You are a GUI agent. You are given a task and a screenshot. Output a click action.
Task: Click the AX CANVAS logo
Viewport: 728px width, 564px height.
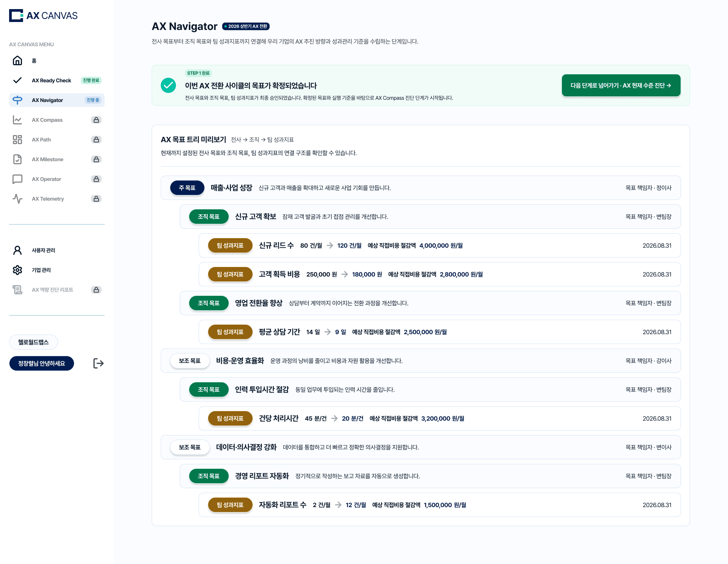pyautogui.click(x=43, y=16)
